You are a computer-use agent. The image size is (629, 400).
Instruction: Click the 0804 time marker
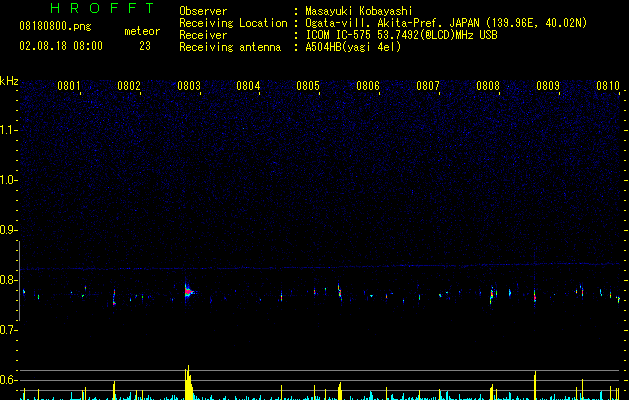248,86
